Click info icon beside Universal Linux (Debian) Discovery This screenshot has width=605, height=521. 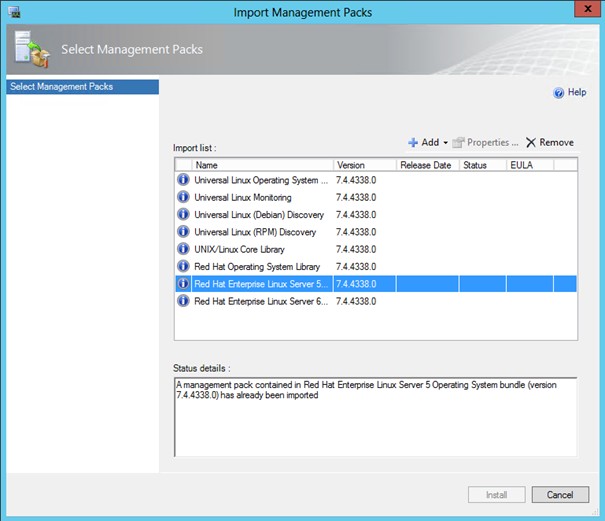[x=183, y=214]
